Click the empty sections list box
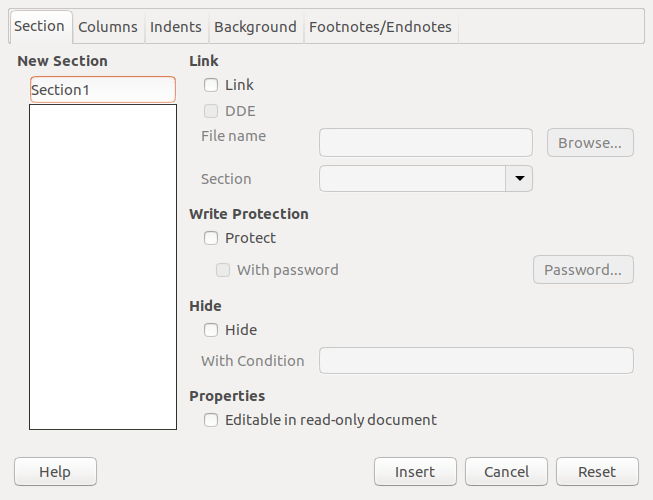The width and height of the screenshot is (653, 500). [103, 267]
